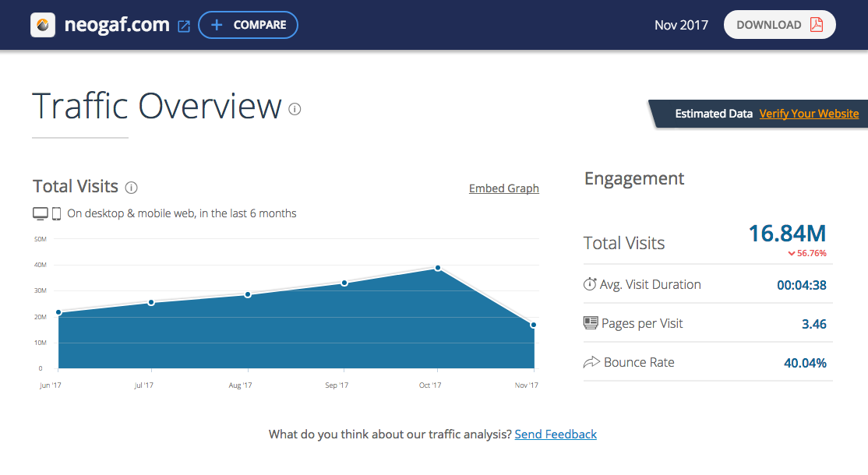Click the neogaf.com site favicon
Screen dimensions: 868x475
(x=43, y=25)
